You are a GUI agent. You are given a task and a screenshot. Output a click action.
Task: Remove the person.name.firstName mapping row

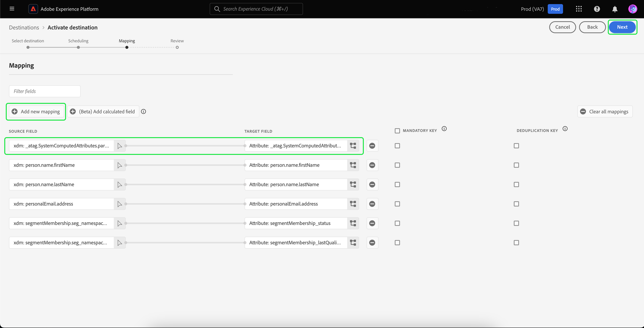pos(372,165)
